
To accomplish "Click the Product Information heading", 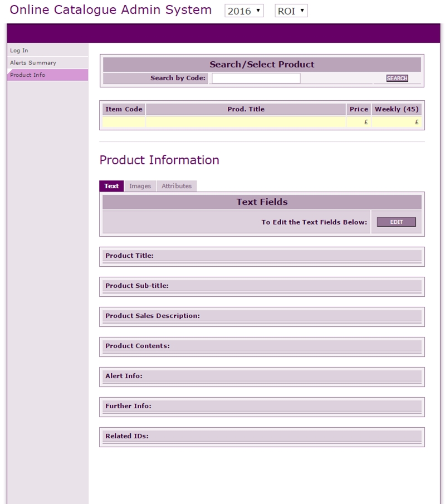I will coord(159,160).
